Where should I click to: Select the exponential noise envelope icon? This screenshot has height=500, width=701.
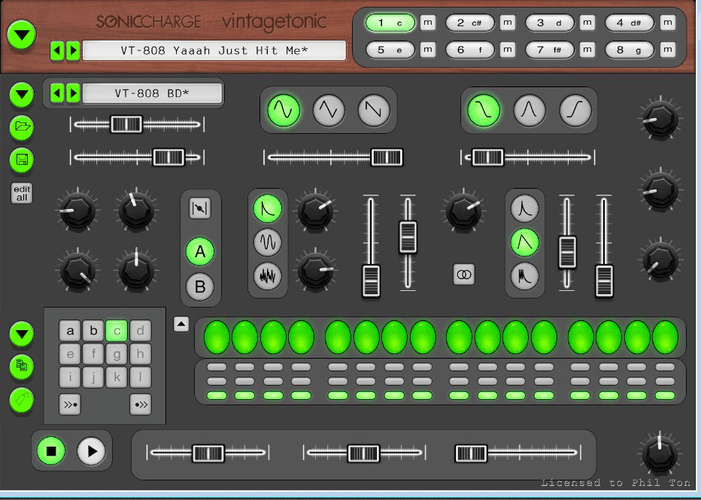pos(524,208)
